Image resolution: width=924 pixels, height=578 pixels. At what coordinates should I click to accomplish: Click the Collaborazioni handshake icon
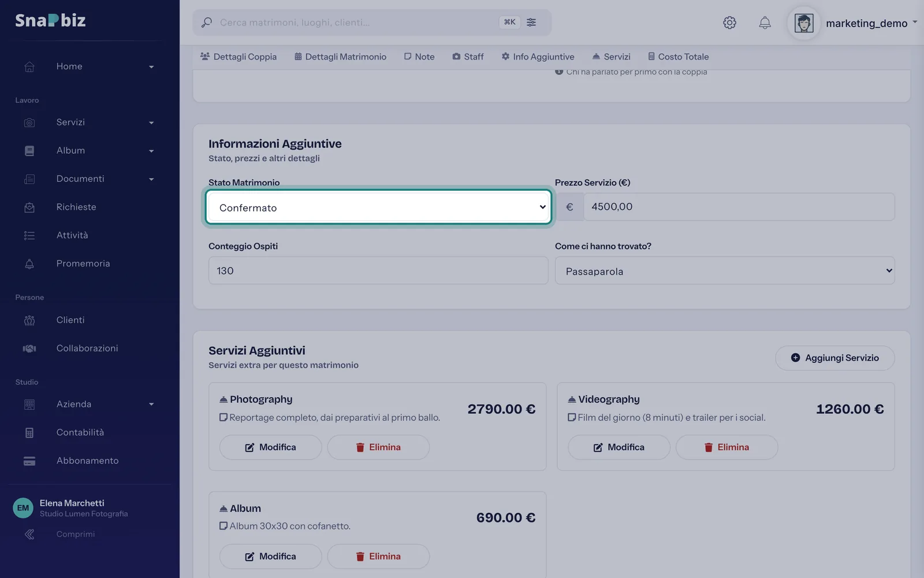[x=29, y=349]
